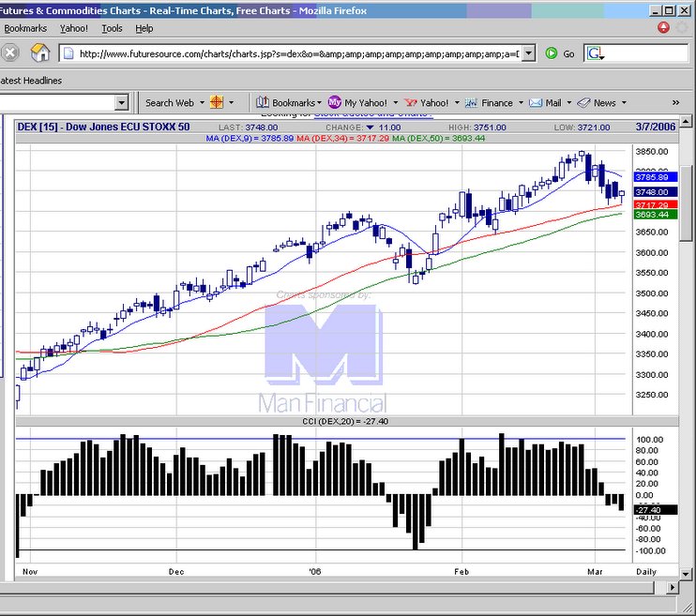Click the Google search engine icon
This screenshot has width=696, height=616.
point(595,54)
